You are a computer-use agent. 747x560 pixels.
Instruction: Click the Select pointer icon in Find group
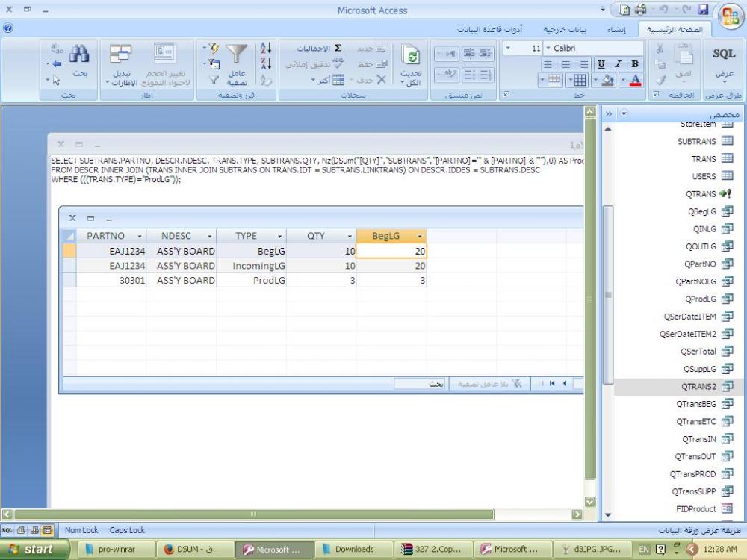(56, 81)
